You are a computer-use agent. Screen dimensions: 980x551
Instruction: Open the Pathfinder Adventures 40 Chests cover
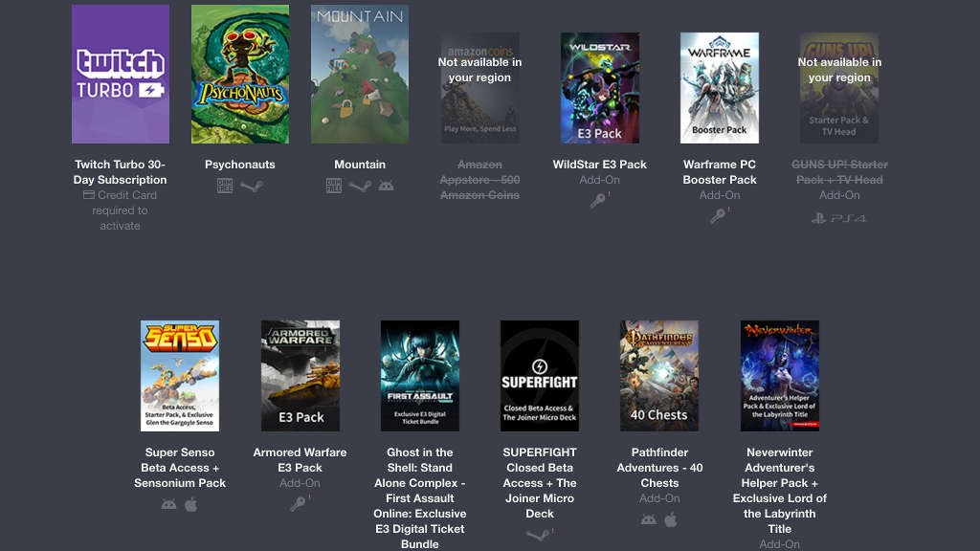tap(659, 376)
